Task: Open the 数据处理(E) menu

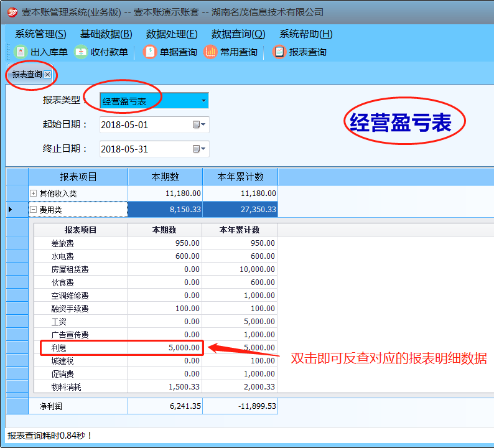Action: tap(172, 34)
